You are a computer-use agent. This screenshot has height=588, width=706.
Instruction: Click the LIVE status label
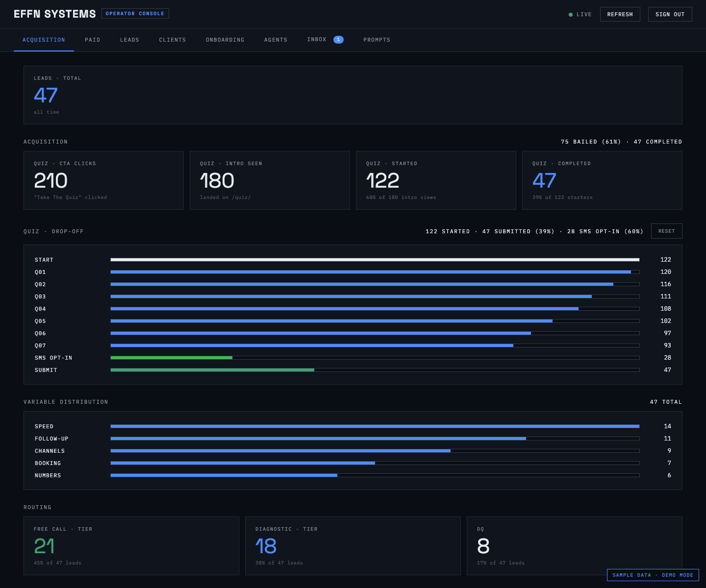tap(584, 15)
